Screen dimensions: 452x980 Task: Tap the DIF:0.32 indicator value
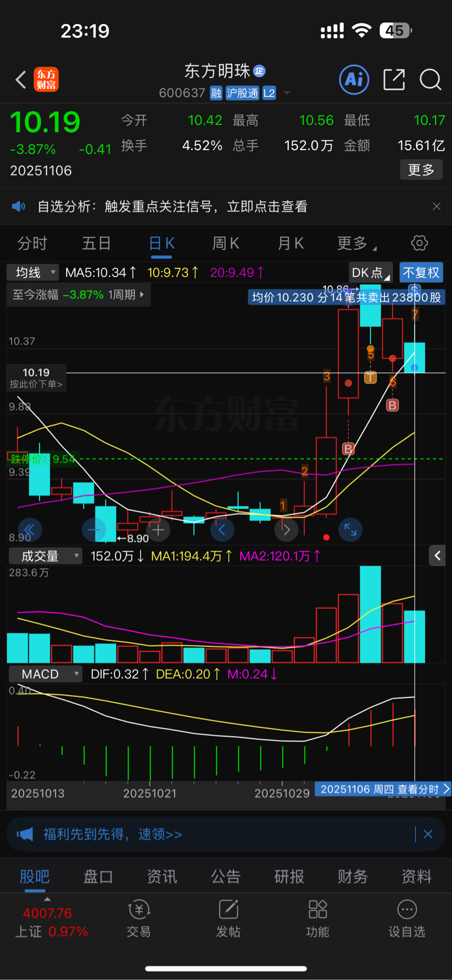pos(119,674)
